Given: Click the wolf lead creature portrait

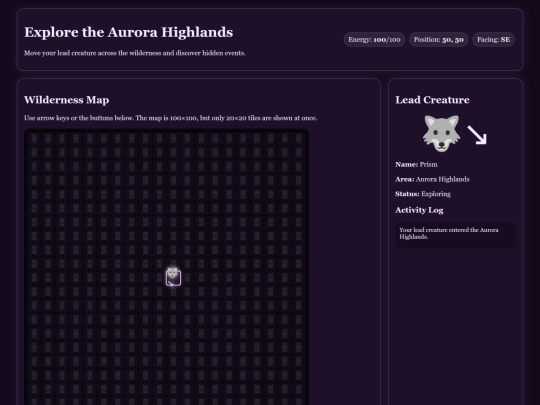Looking at the screenshot, I should pos(441,134).
